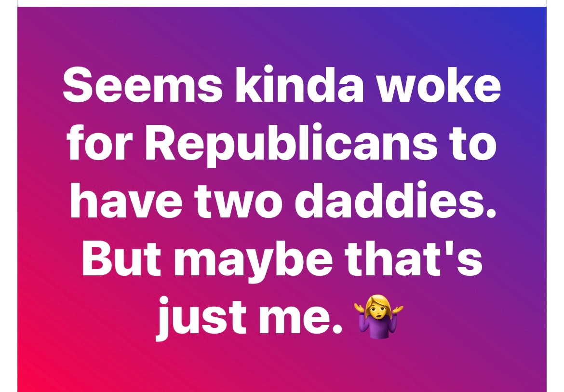Click the word "Republicans" in the post
The image size is (564, 392).
(x=291, y=145)
